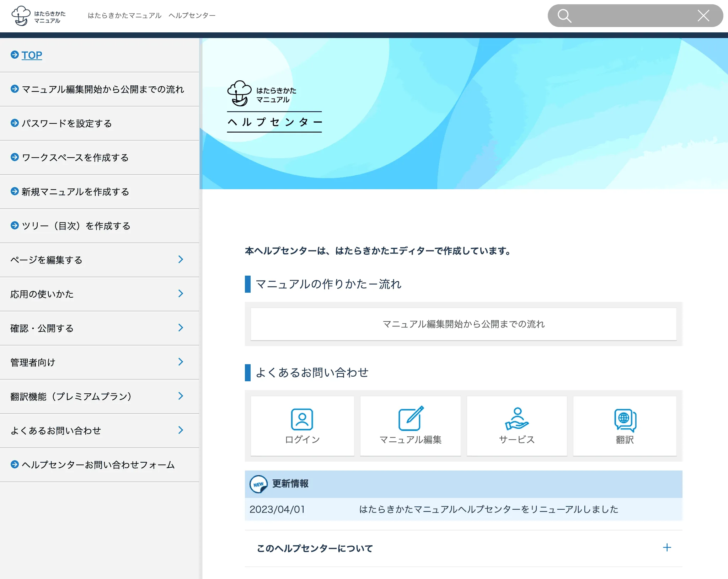Expand the 管理者向け sidebar menu
Image resolution: width=728 pixels, height=579 pixels.
click(x=181, y=362)
